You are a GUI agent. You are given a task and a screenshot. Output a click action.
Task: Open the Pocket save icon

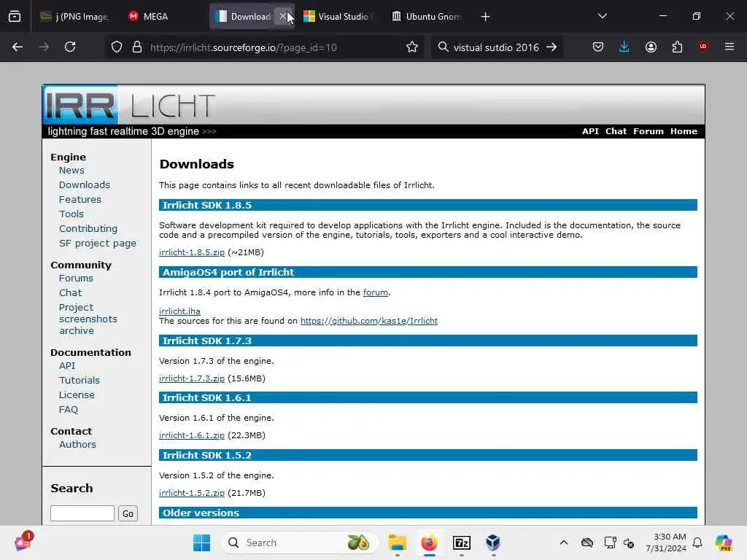pyautogui.click(x=598, y=47)
